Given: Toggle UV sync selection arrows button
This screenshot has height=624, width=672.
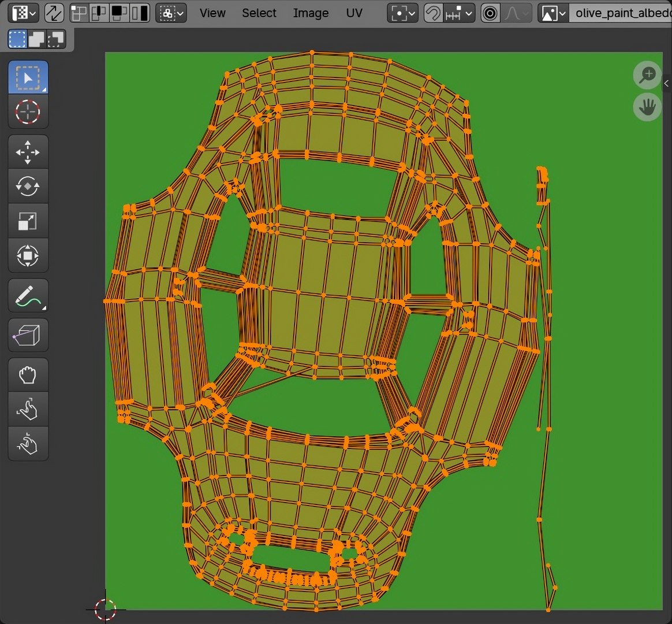Looking at the screenshot, I should tap(54, 13).
